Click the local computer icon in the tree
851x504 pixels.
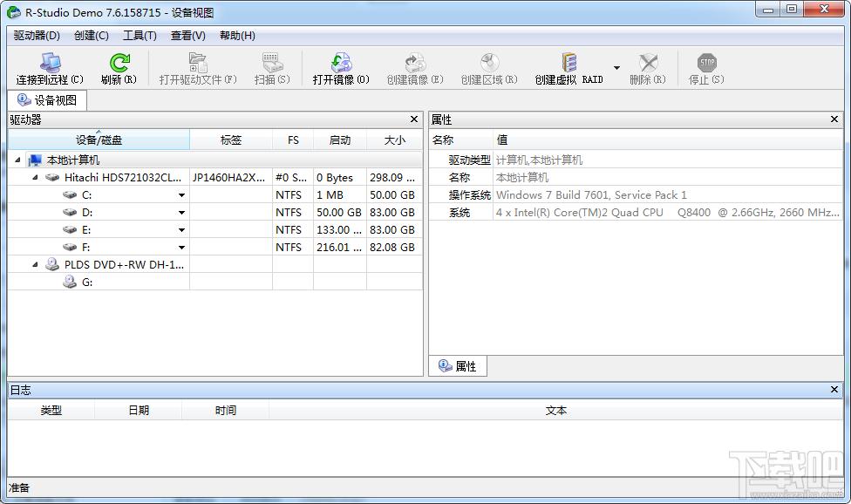pyautogui.click(x=35, y=160)
